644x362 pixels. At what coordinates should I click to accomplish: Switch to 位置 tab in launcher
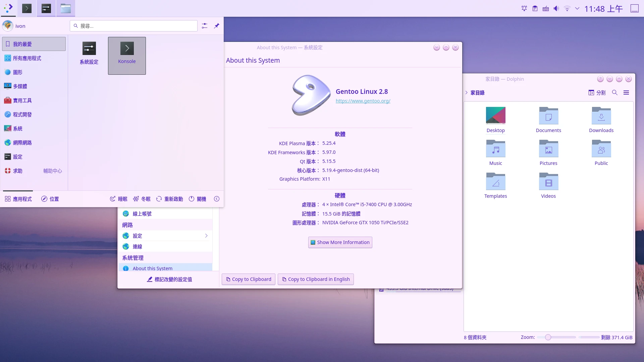pyautogui.click(x=50, y=199)
